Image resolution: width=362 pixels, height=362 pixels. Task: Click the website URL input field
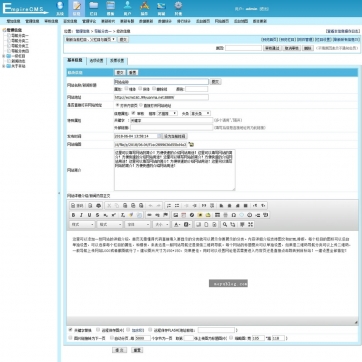point(161,97)
